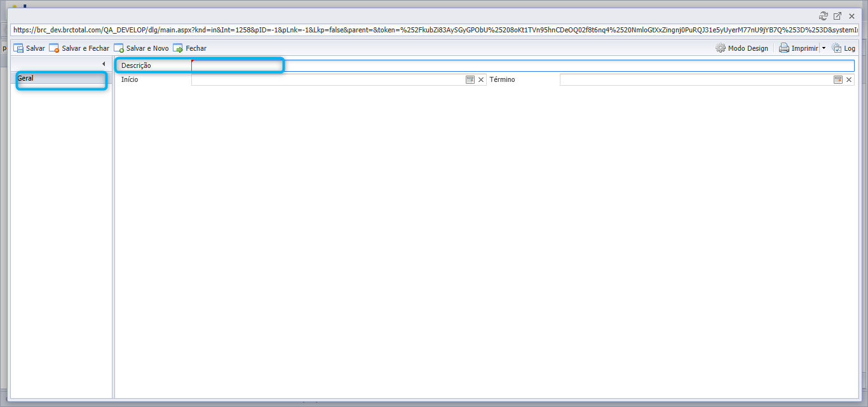Collapse the left side panel arrow
Viewport: 868px width, 407px height.
[104, 64]
